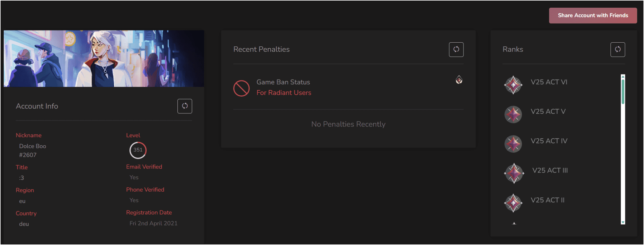Click the account banner artwork
Viewport: 644px width, 245px height.
(104, 59)
